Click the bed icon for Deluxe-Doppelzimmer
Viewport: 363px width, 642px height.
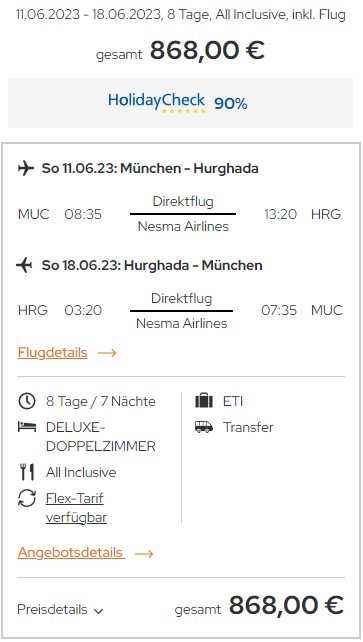(27, 427)
